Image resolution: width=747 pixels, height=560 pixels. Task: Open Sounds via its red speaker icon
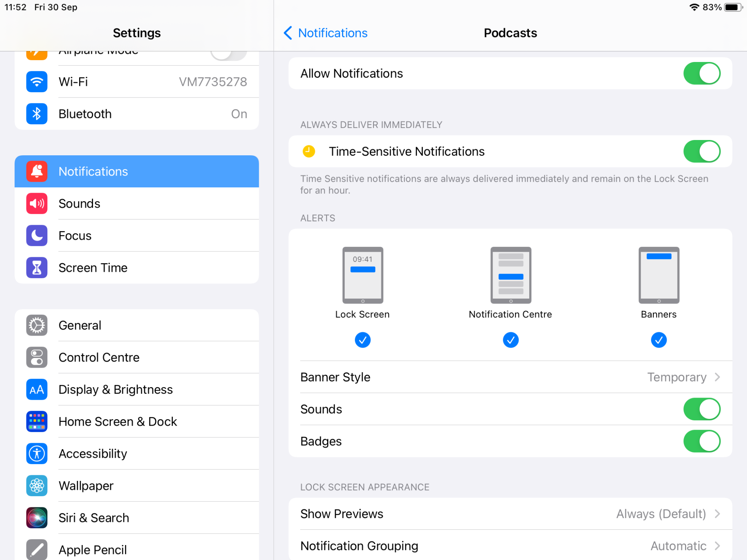pyautogui.click(x=37, y=203)
